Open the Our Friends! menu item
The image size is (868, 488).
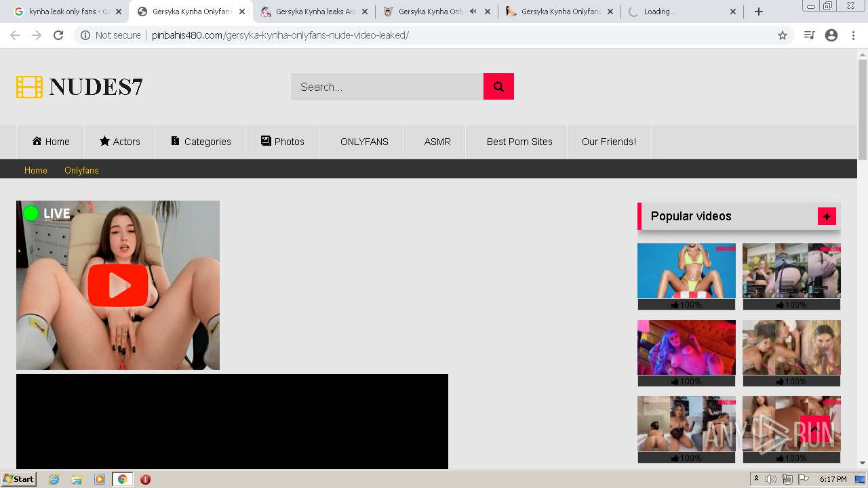click(x=609, y=142)
